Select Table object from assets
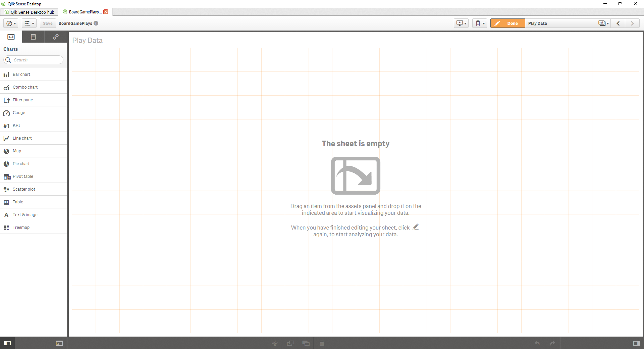644x349 pixels. coord(34,202)
